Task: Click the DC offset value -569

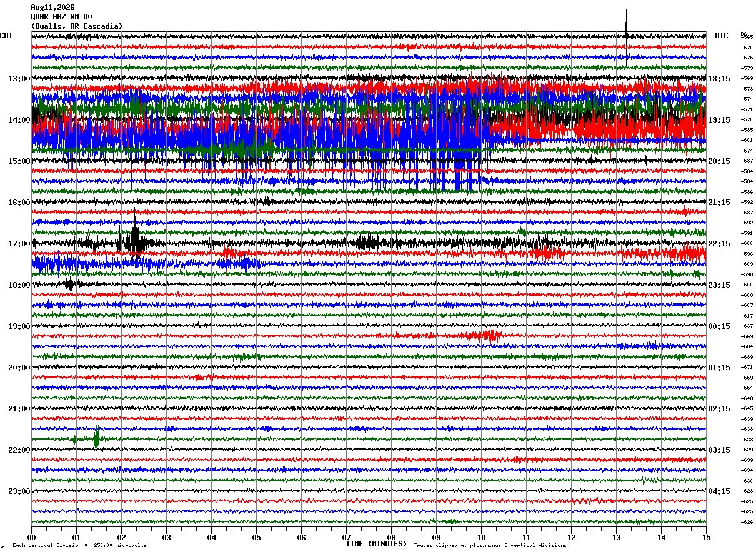Action: coord(747,78)
